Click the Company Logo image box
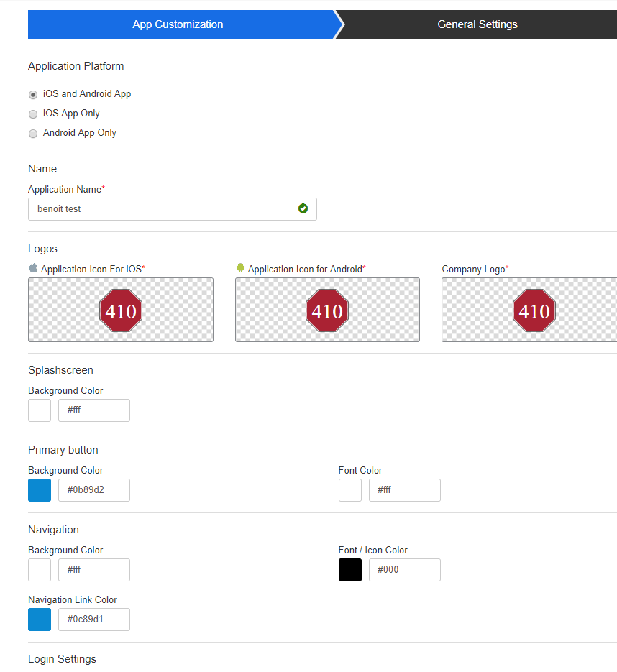Viewport: 617px width, 672px height. pyautogui.click(x=529, y=310)
